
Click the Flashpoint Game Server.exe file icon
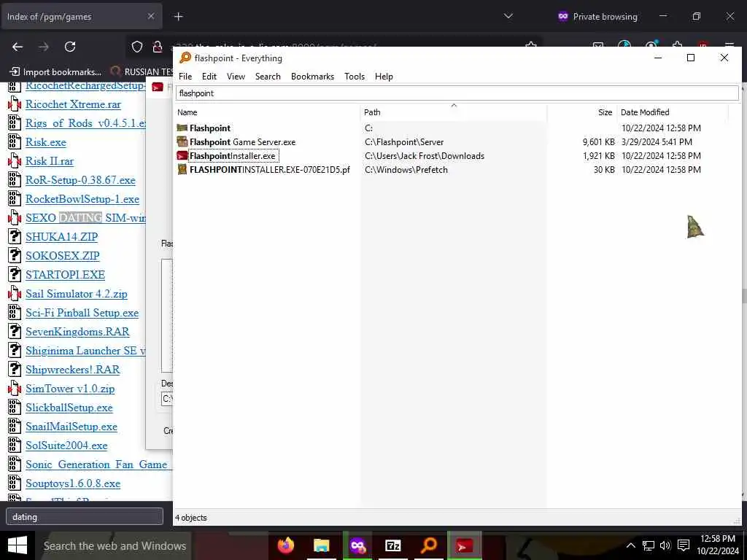(x=182, y=142)
